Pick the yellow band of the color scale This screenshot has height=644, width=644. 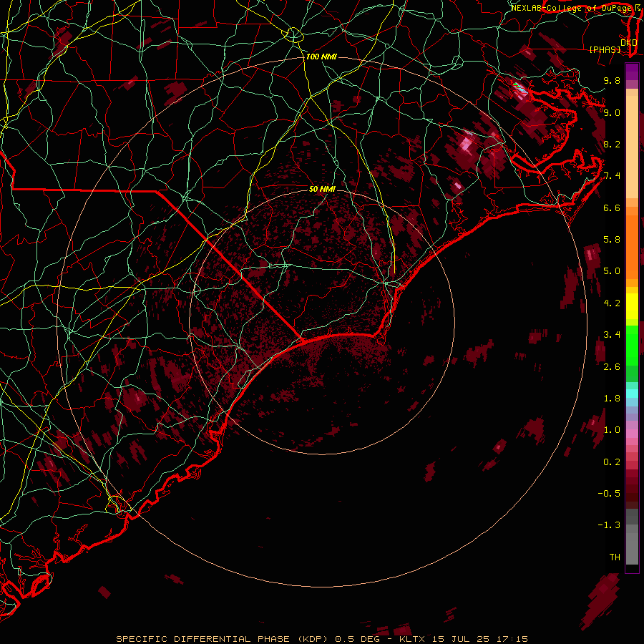click(x=632, y=306)
